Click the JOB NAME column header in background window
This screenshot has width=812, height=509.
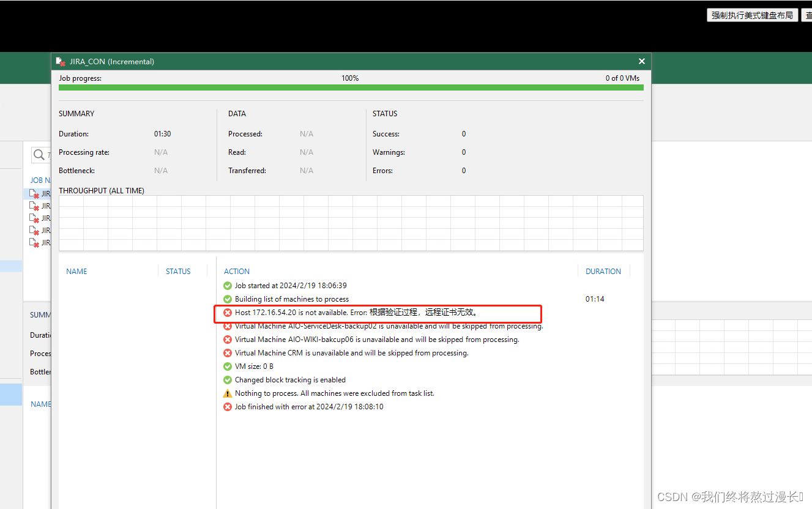coord(40,180)
